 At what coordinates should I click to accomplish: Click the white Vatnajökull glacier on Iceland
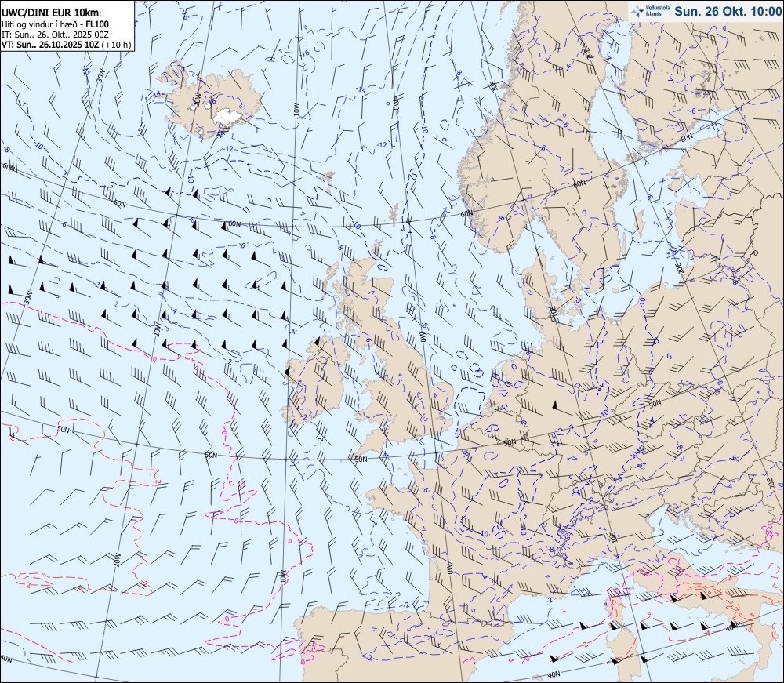pos(227,117)
